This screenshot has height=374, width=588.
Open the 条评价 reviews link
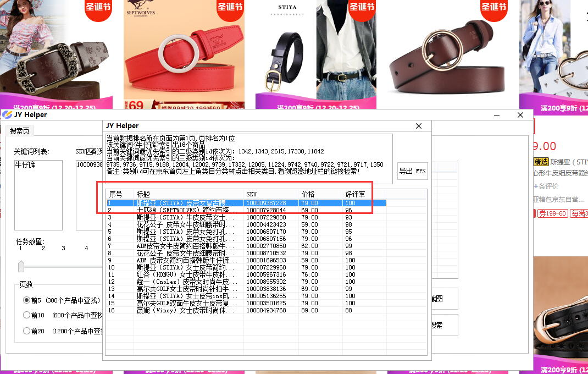(x=546, y=186)
